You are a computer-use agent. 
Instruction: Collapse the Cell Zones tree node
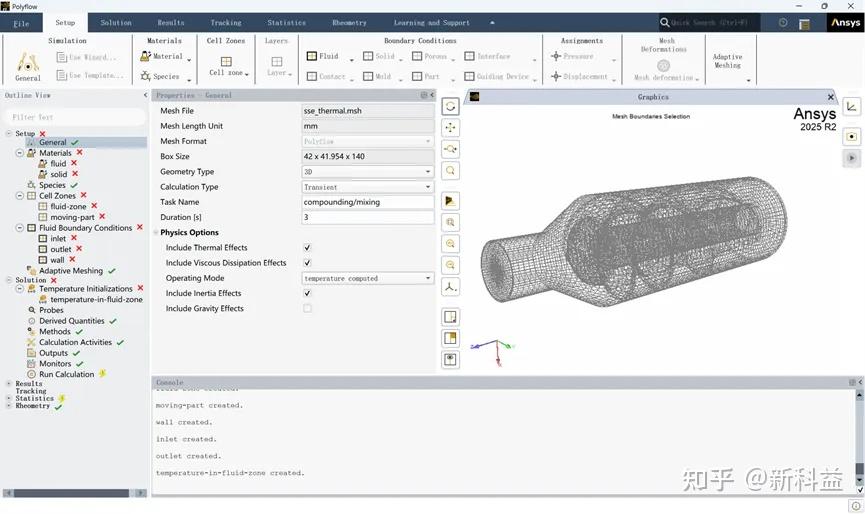19,196
